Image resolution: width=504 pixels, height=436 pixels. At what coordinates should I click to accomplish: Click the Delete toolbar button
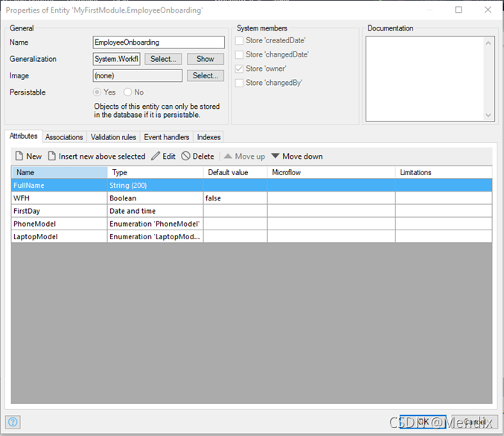pos(198,157)
